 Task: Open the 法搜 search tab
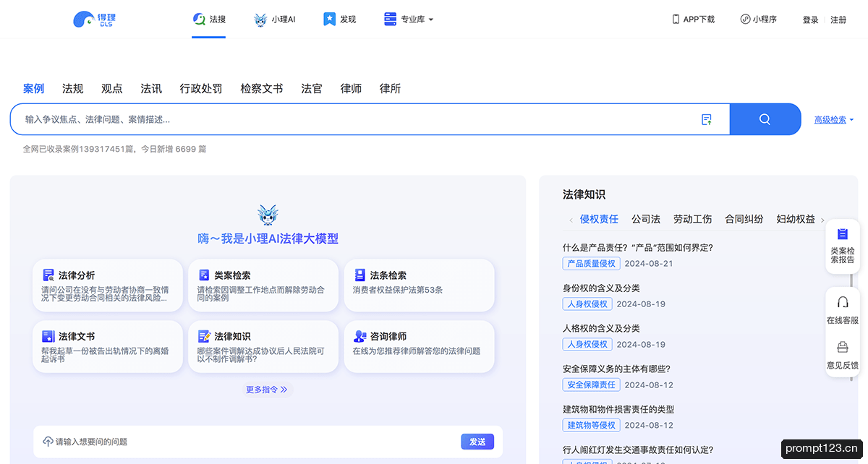(209, 20)
